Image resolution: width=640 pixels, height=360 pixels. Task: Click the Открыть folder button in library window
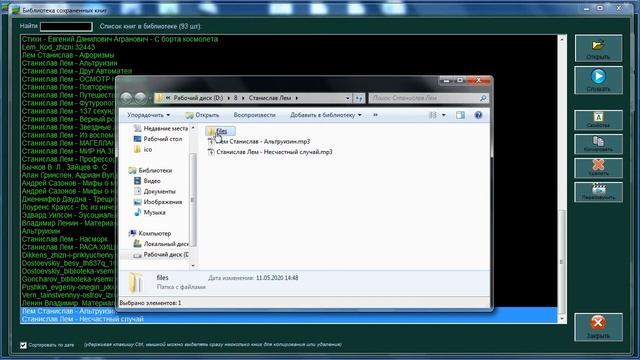click(x=598, y=48)
